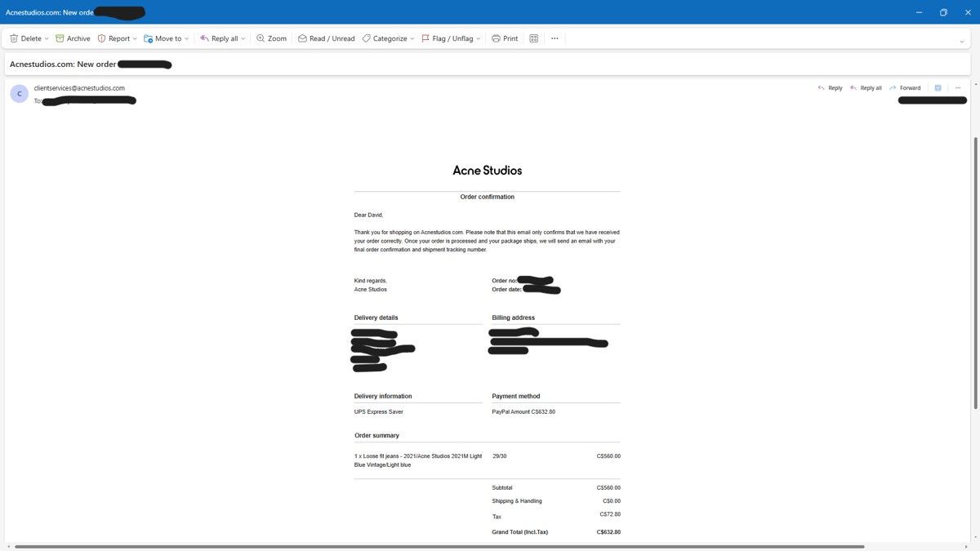Open the toolbar Reply all dropdown arrow
Viewport: 980px width, 551px height.
tap(243, 38)
